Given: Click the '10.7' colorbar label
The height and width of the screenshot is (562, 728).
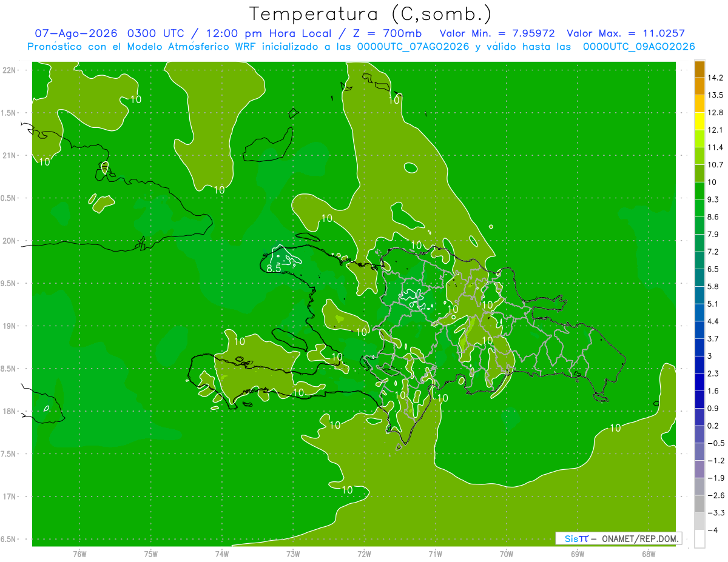Looking at the screenshot, I should [x=716, y=165].
